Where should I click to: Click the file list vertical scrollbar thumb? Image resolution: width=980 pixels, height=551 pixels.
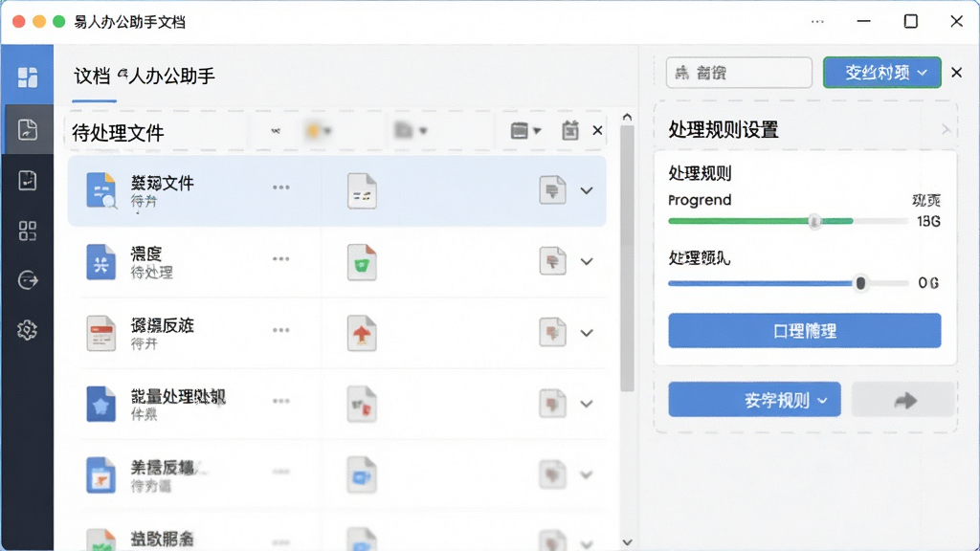[627, 258]
